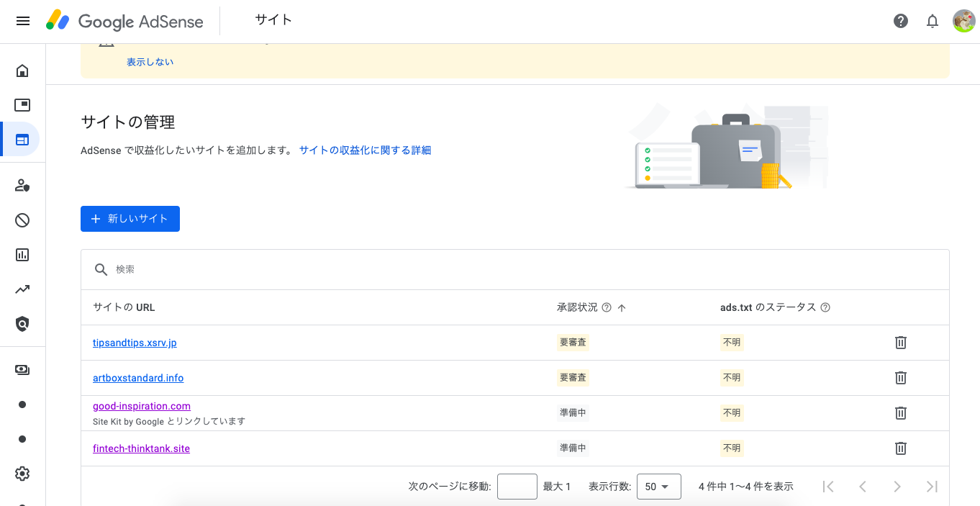This screenshot has width=980, height=506.
Task: Click the サイトの管理 heading
Action: point(128,122)
